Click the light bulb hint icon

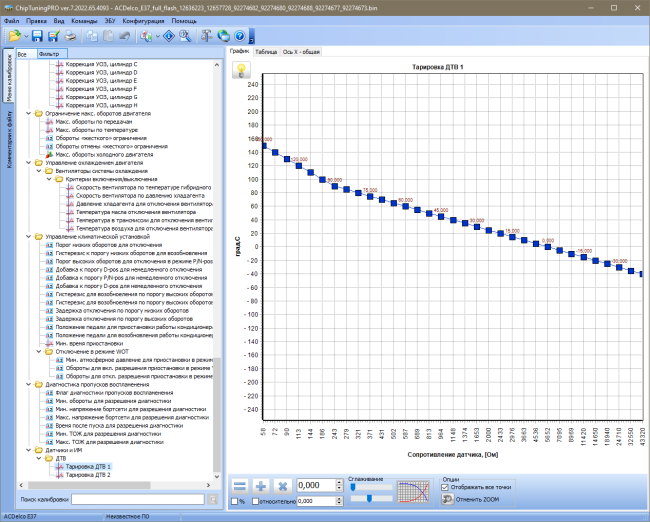tap(241, 70)
